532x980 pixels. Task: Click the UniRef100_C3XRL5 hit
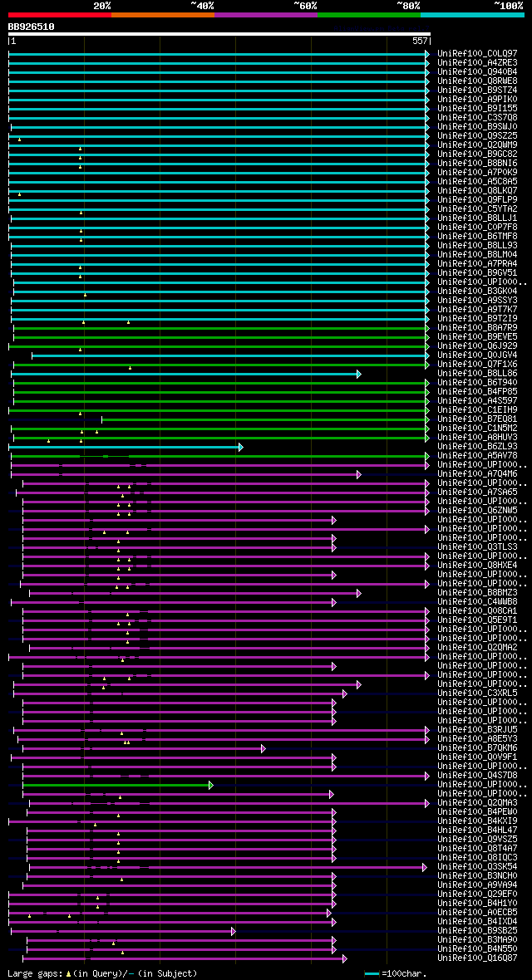click(477, 693)
